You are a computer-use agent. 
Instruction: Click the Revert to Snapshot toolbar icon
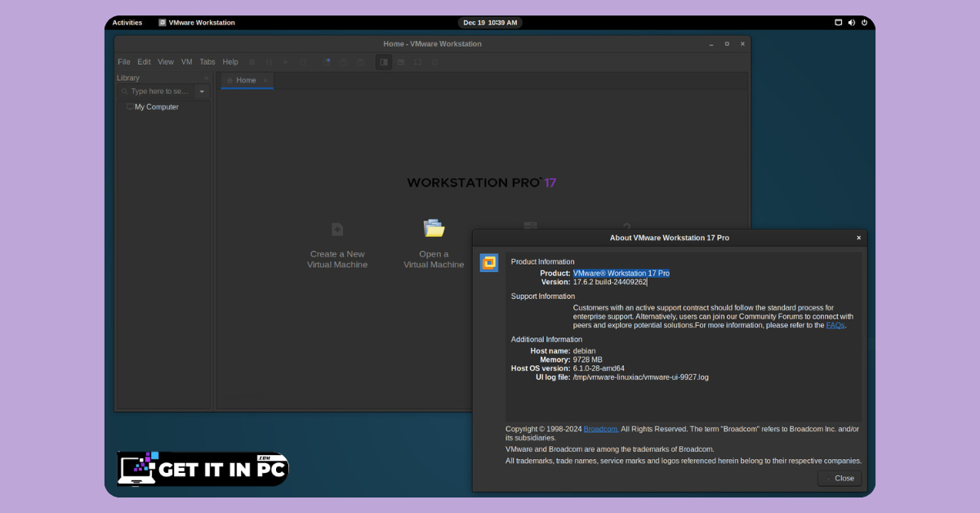343,62
